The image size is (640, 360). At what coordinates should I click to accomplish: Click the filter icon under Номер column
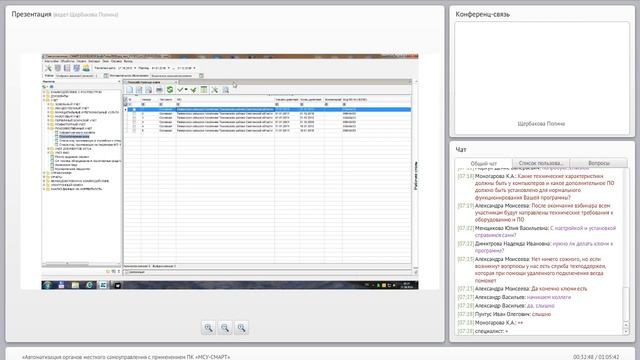coord(143,104)
